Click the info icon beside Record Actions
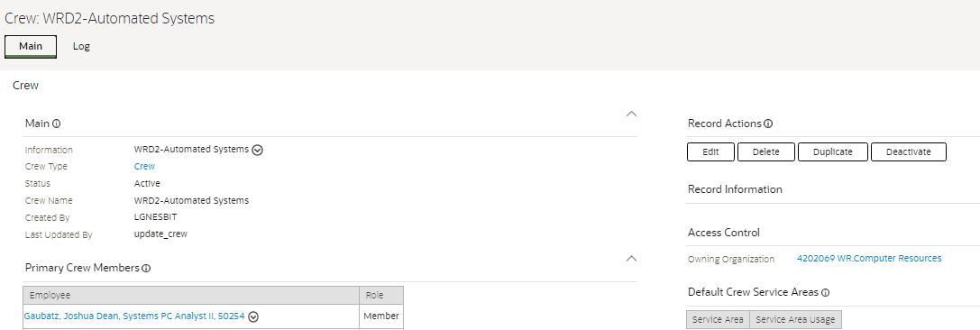Image resolution: width=980 pixels, height=330 pixels. pyautogui.click(x=768, y=124)
